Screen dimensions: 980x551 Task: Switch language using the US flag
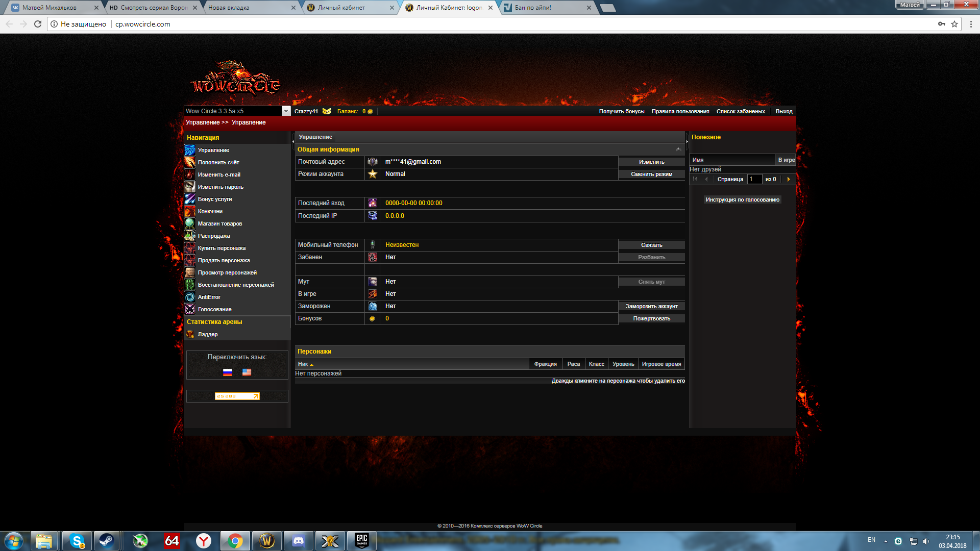tap(247, 372)
